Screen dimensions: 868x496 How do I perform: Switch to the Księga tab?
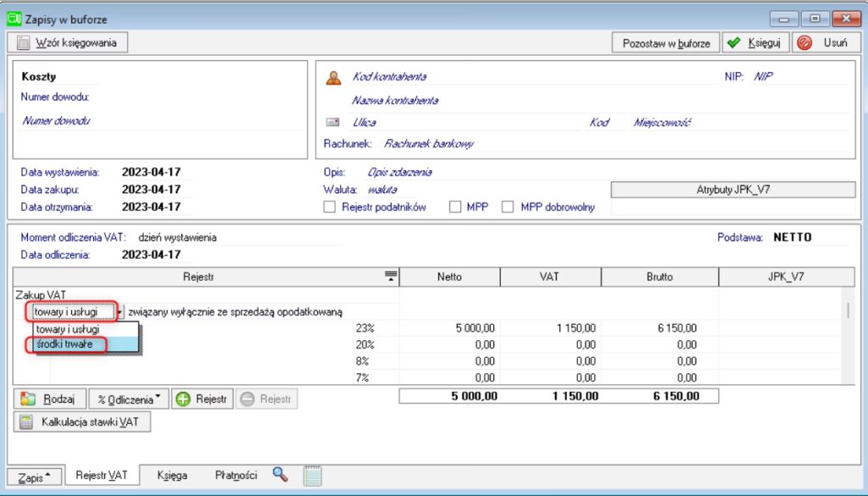tap(172, 476)
